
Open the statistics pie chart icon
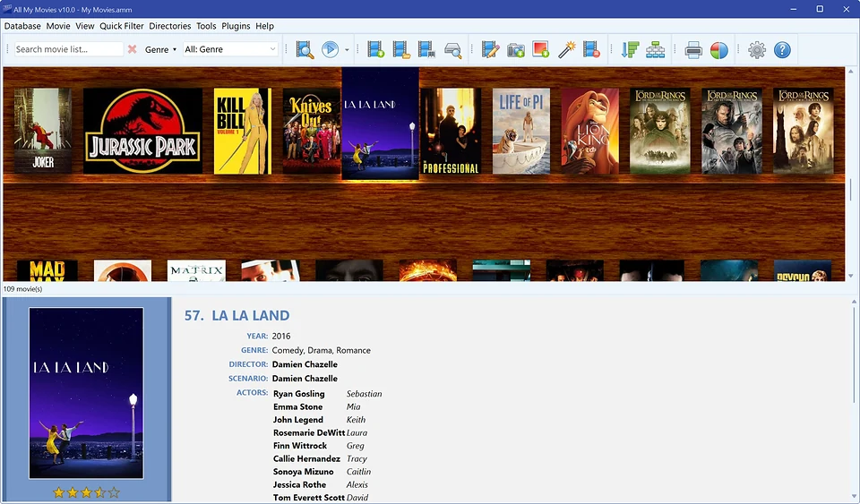(718, 50)
